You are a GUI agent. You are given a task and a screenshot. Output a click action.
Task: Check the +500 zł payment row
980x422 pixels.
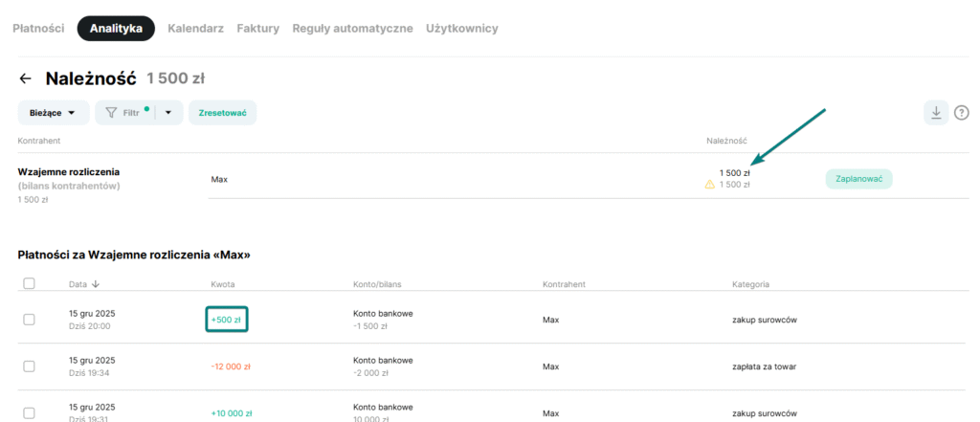click(x=29, y=319)
